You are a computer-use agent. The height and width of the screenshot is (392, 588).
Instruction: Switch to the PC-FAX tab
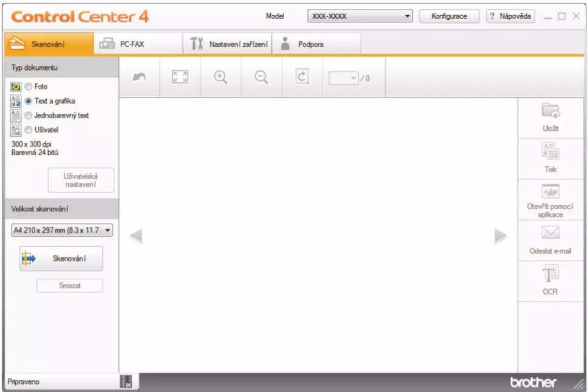coord(139,44)
